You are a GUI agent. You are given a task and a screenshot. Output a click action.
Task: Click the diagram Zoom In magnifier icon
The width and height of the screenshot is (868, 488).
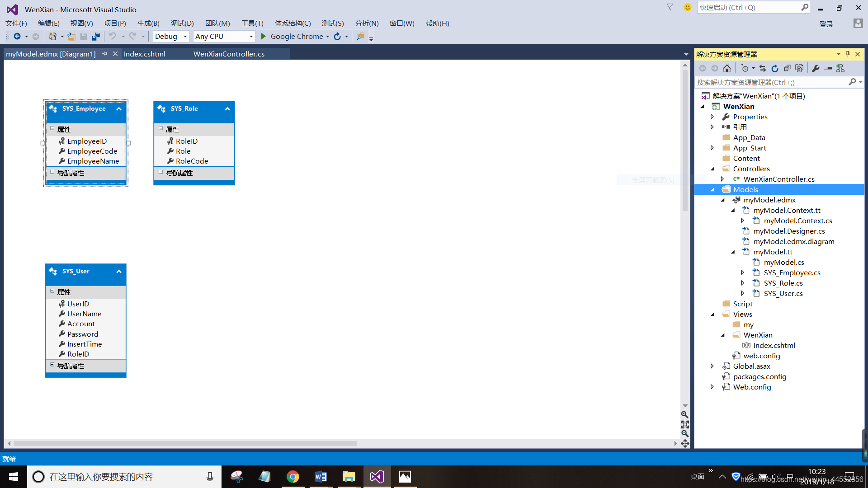pos(685,414)
